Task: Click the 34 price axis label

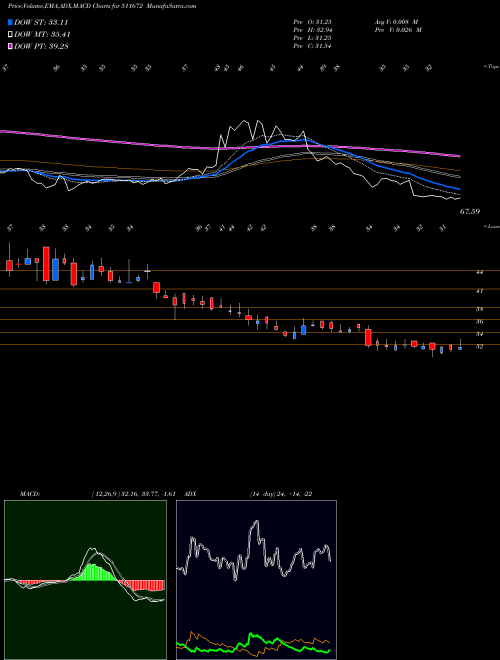Action: pos(479,334)
